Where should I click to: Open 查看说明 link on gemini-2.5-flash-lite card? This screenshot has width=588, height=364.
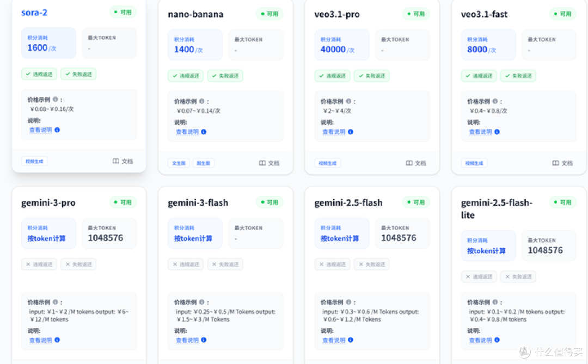(x=480, y=340)
